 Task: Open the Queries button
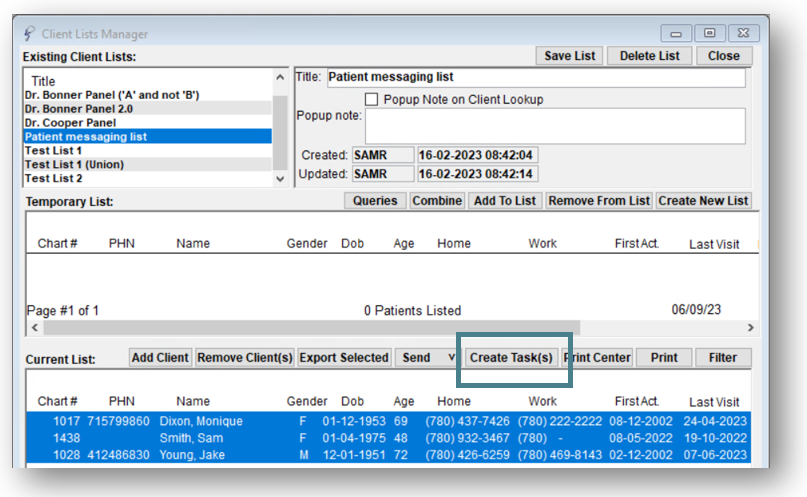click(x=375, y=201)
